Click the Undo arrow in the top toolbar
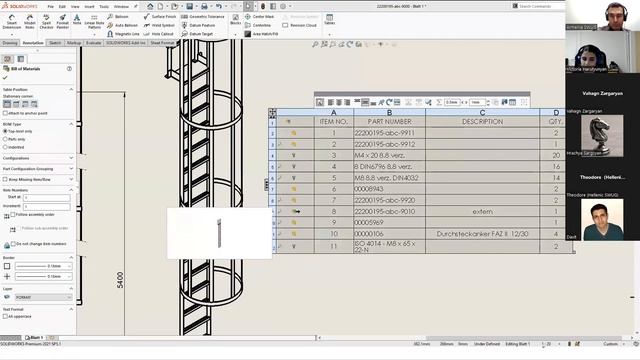The image size is (640, 360). [x=219, y=7]
